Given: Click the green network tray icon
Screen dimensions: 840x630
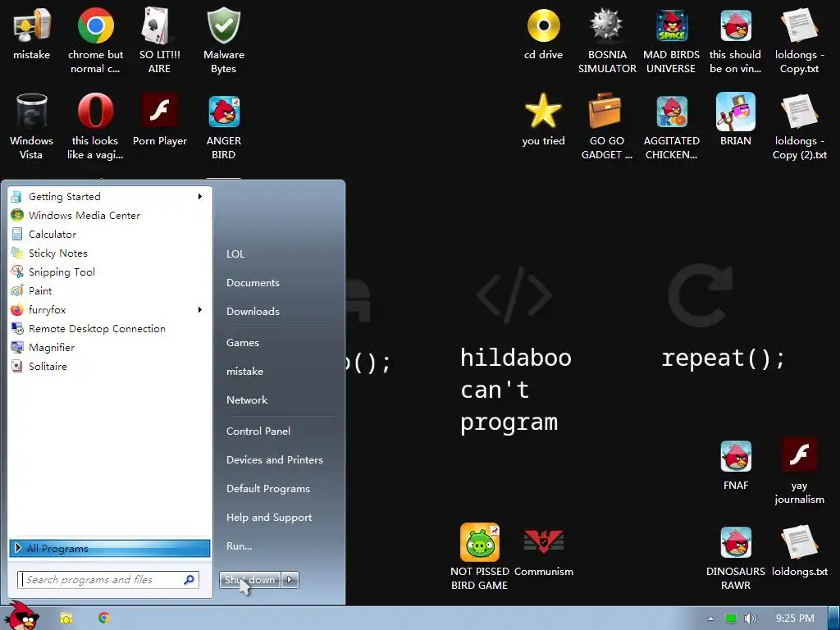Looking at the screenshot, I should 730,619.
